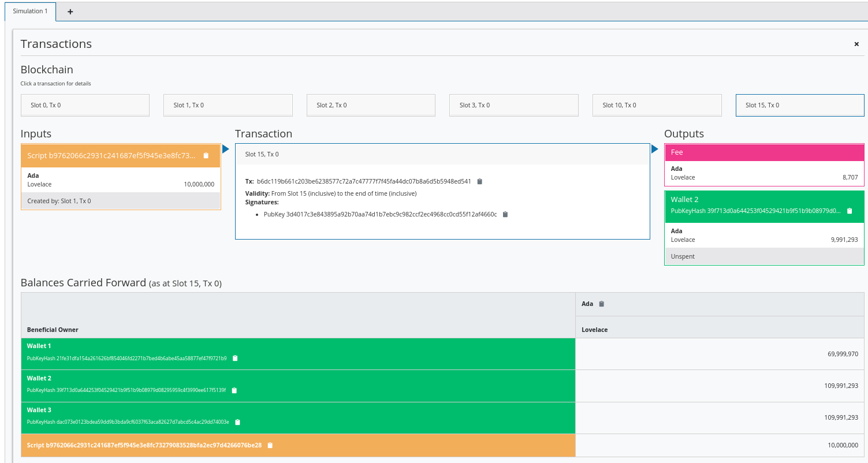The height and width of the screenshot is (463, 868).
Task: Copy the signature PubKey value
Action: pos(505,214)
